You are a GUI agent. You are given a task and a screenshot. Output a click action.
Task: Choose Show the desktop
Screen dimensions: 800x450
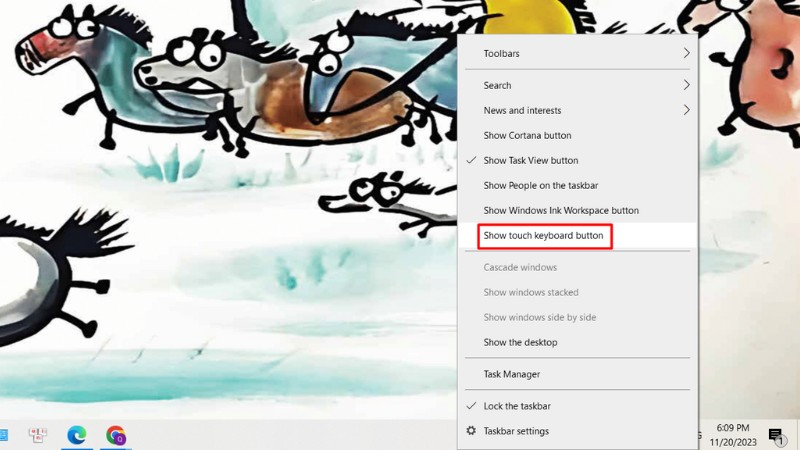tap(578, 342)
